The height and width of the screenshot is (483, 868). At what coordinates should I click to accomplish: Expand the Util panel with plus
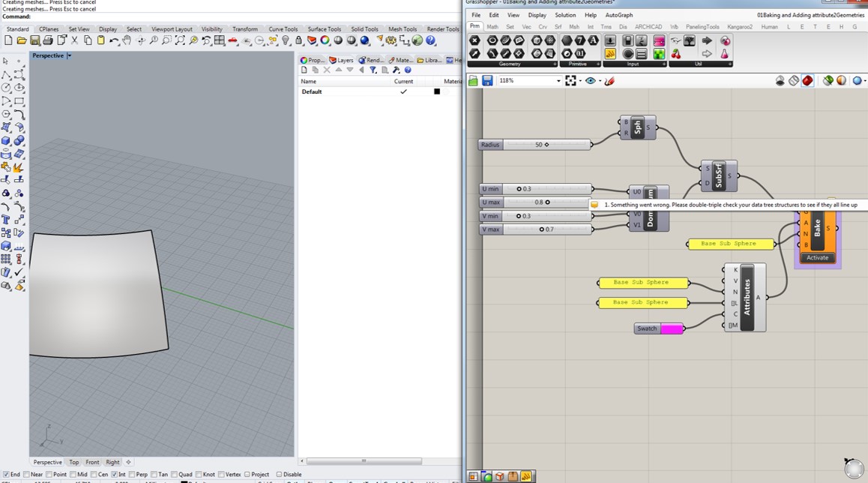730,64
